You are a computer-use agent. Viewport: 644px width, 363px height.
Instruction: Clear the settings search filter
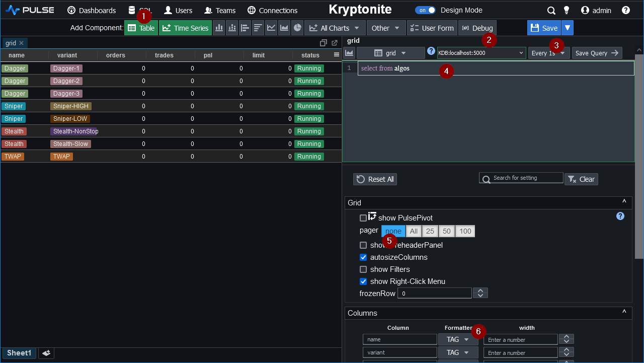(x=582, y=179)
